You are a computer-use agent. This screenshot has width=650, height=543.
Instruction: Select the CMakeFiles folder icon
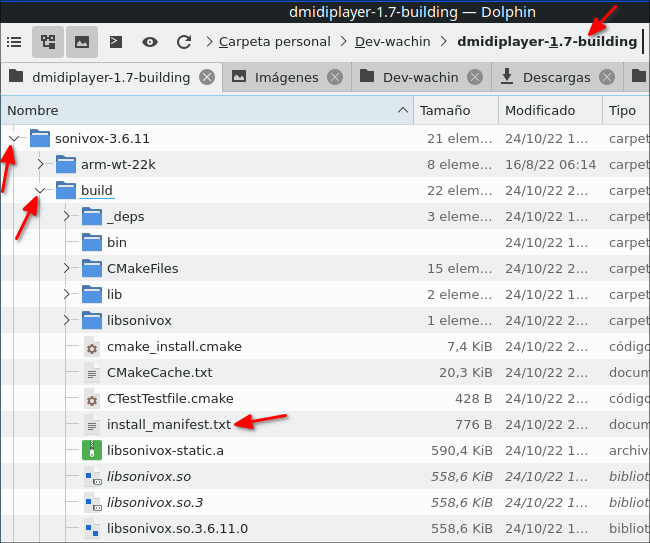tap(92, 269)
